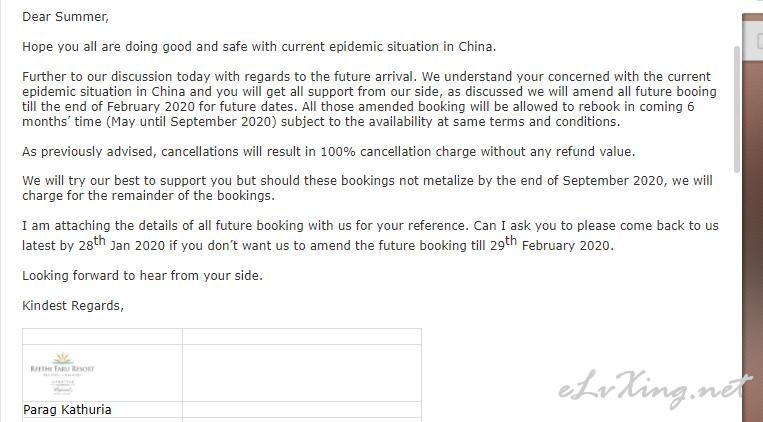Click the empty cell right of the logo
Image resolution: width=763 pixels, height=422 pixels.
pos(302,373)
